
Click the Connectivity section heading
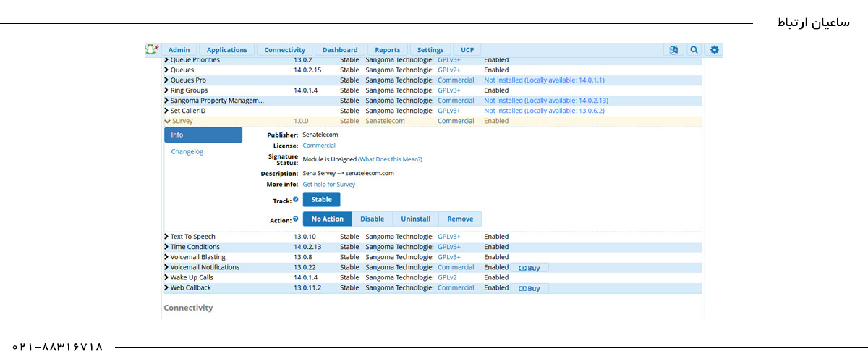pos(188,308)
